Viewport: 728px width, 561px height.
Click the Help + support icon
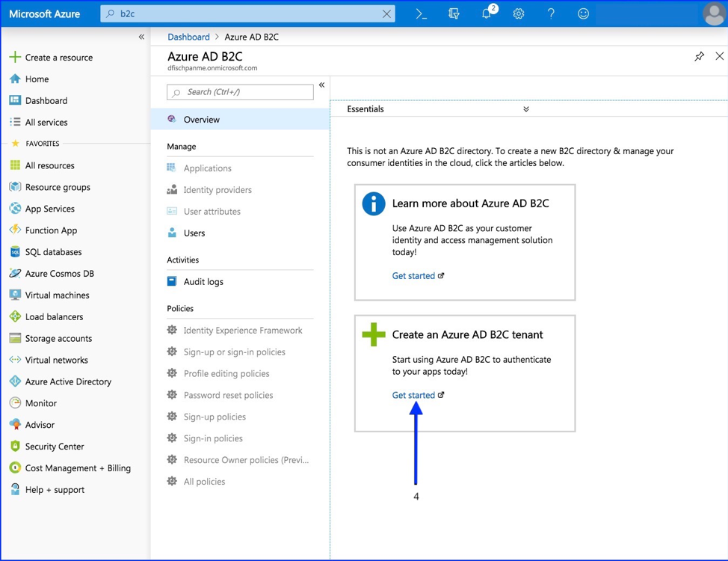15,489
